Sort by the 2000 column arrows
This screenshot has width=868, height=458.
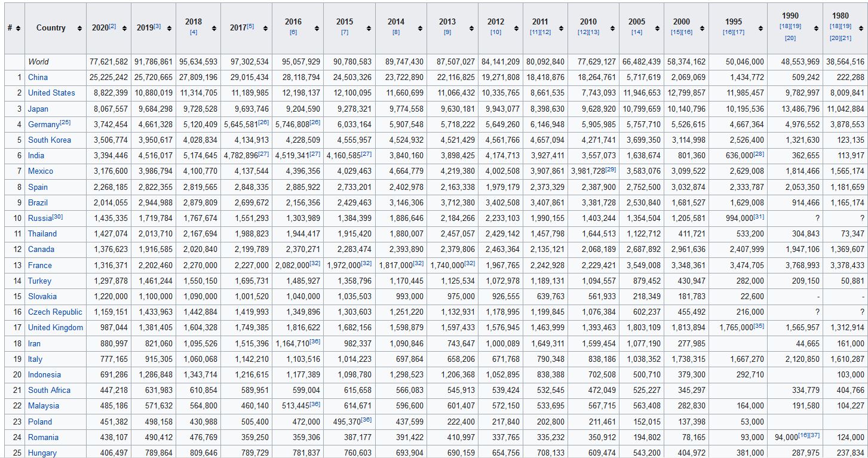point(702,28)
